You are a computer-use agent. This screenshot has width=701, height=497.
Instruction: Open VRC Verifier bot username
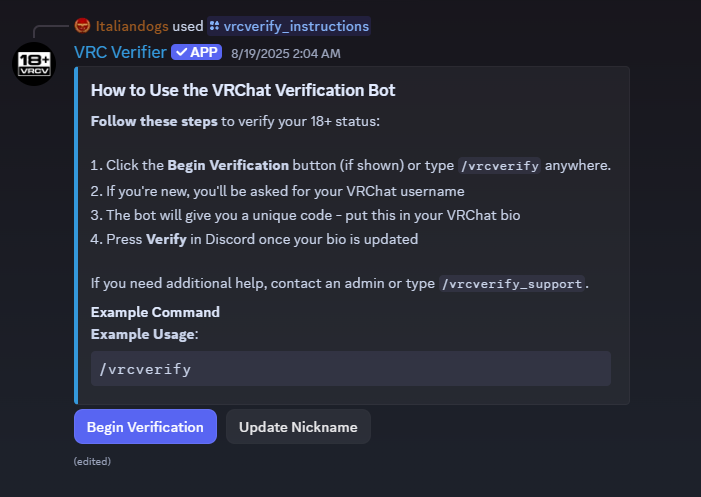click(120, 52)
